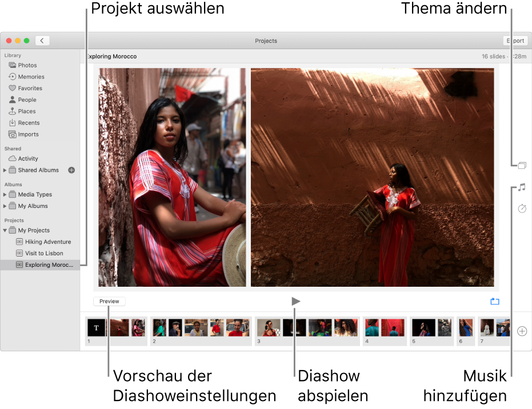The image size is (532, 409).
Task: Toggle the slideshow loop icon
Action: coord(495,301)
